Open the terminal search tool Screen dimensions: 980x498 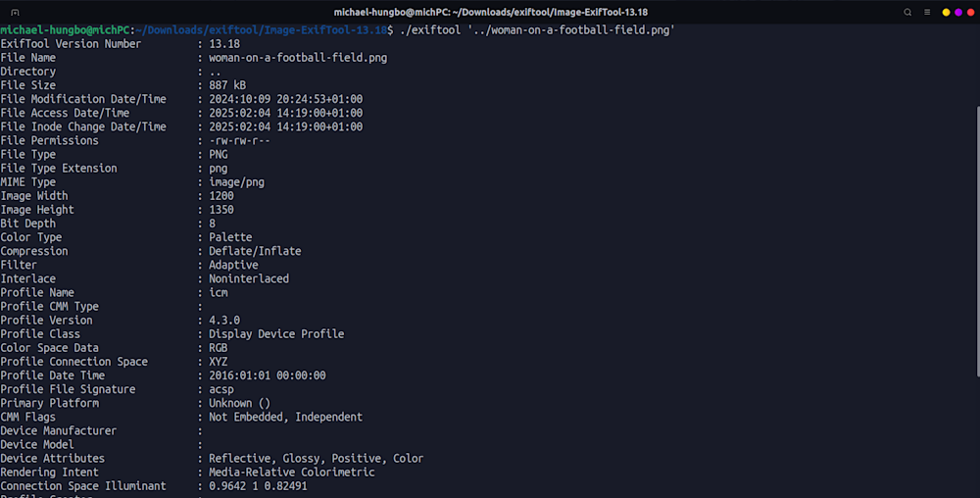pos(907,13)
